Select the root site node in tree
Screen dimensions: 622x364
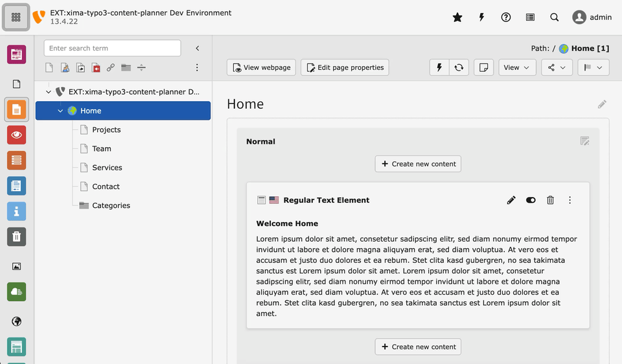(133, 92)
